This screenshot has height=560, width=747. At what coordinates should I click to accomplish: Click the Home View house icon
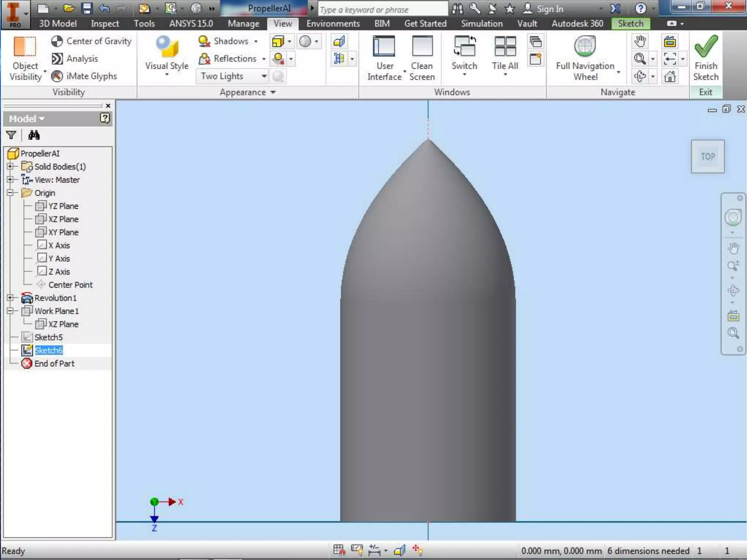pyautogui.click(x=670, y=77)
